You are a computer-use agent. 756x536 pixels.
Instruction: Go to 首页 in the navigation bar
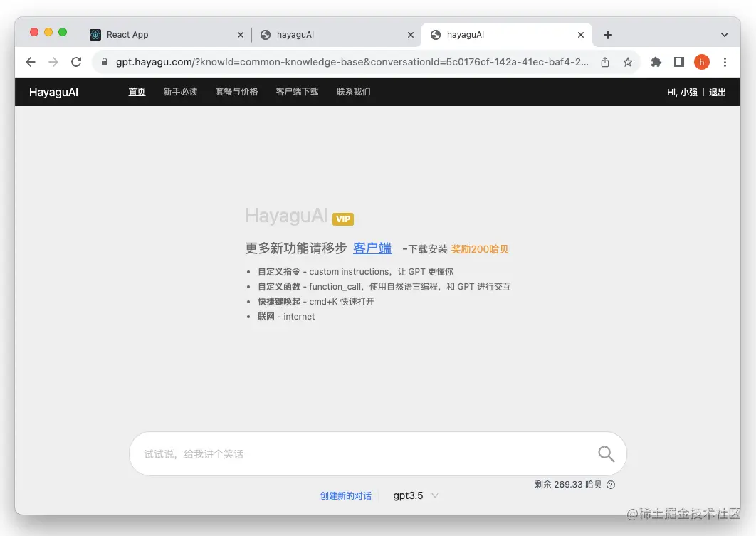[137, 92]
